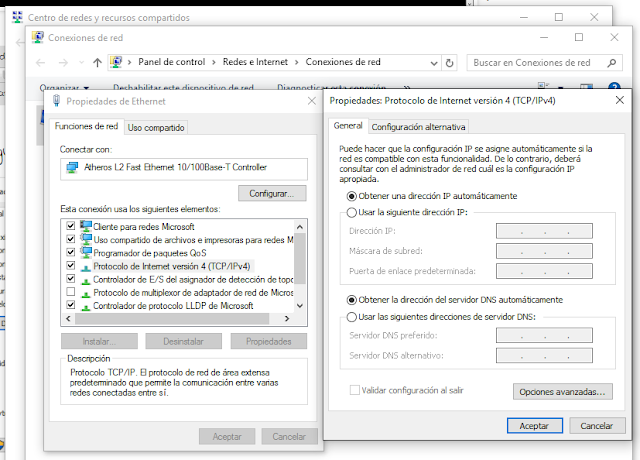Uncheck Cliente para redes Microsoft

(x=71, y=226)
